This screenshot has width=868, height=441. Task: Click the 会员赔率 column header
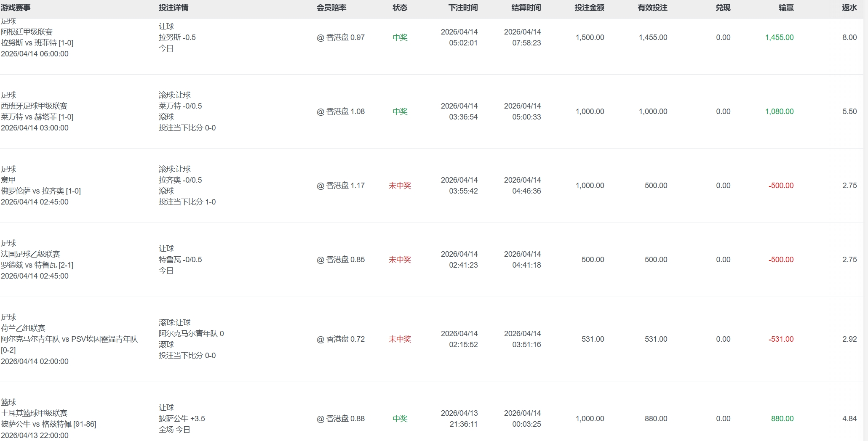click(x=331, y=8)
